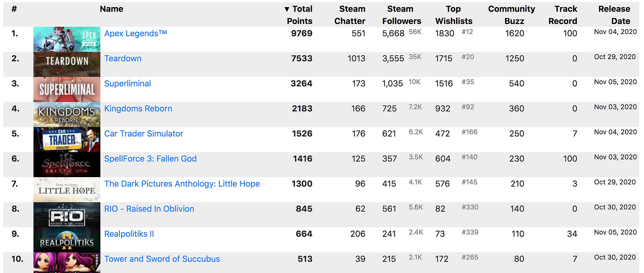Click Top Wishlists value 604 for SpellForce 3

[443, 159]
